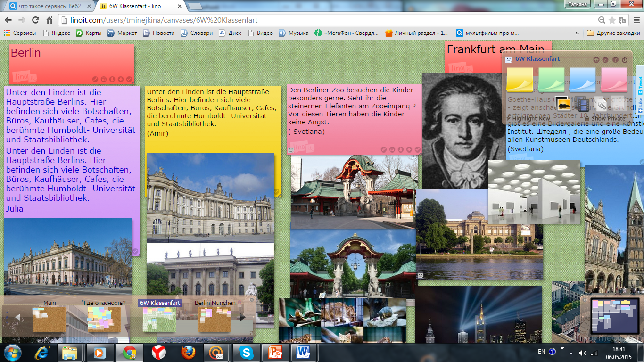Screen dimensions: 644x362
Task: Click the zoom magnifier in address bar
Action: point(602,20)
